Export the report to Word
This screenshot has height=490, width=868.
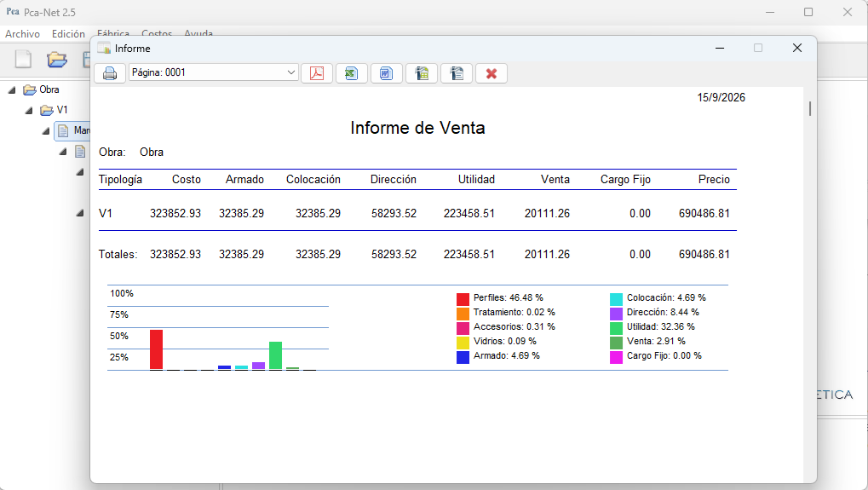[x=387, y=73]
